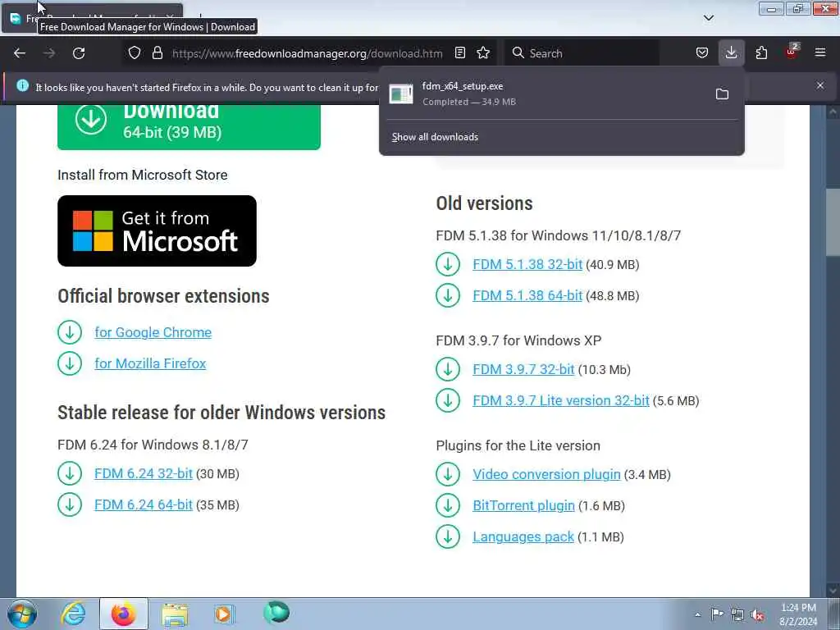The height and width of the screenshot is (630, 840).
Task: Open the Firefox extensions puzzle icon
Action: point(761,53)
